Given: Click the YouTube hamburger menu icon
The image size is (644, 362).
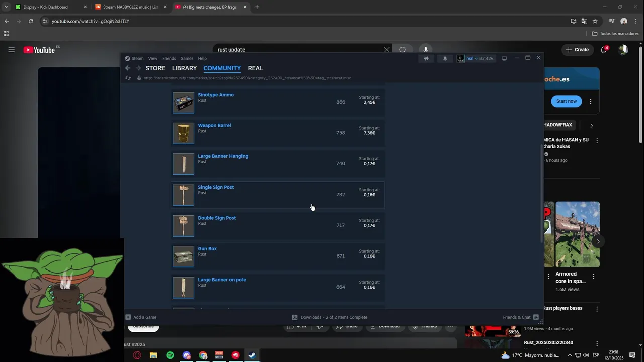Looking at the screenshot, I should point(11,50).
